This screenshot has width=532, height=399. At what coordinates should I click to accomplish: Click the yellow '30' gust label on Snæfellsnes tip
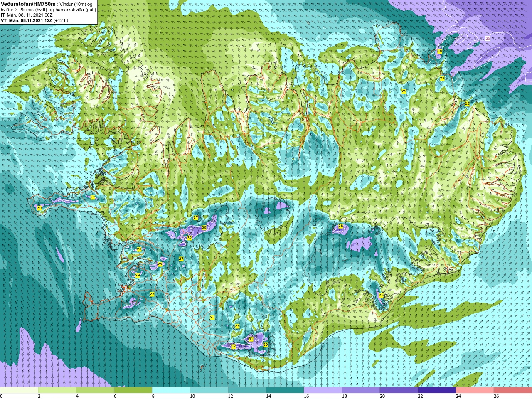(39, 208)
